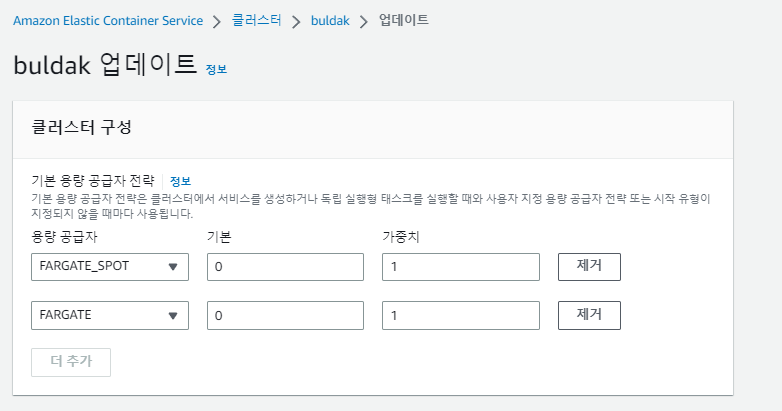Viewport: 782px width, 411px height.
Task: Click the 기본 field in the FARGATE row
Action: click(x=285, y=315)
